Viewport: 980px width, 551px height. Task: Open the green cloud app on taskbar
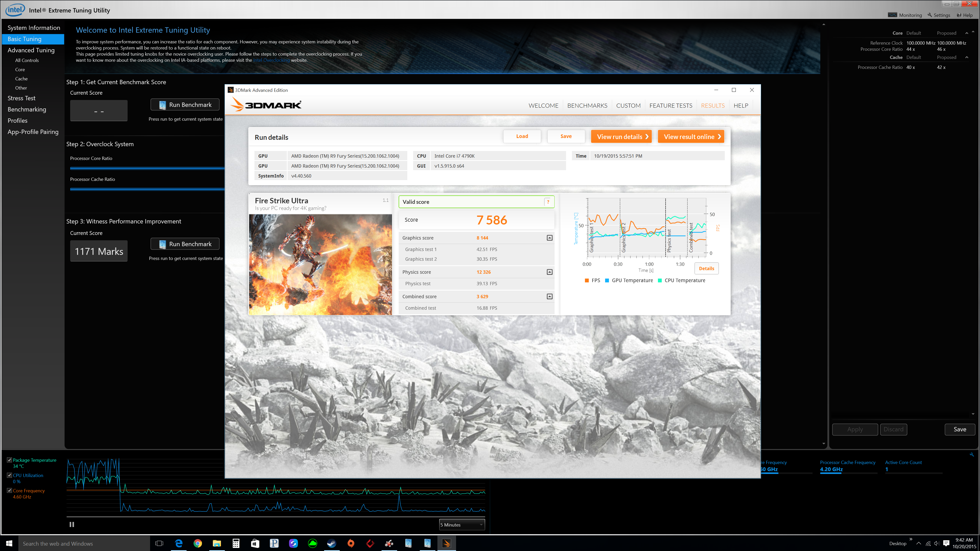tap(312, 543)
